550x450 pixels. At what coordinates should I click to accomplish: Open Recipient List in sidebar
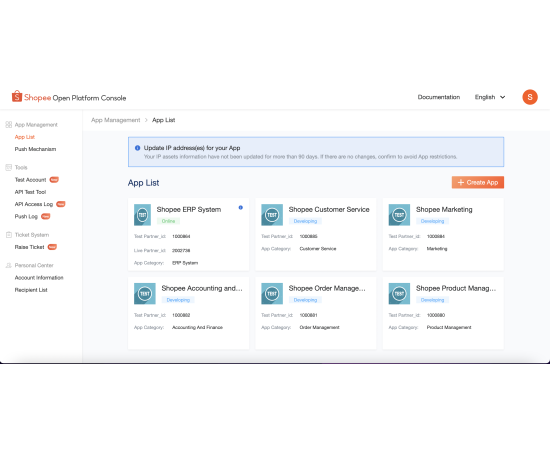(31, 290)
